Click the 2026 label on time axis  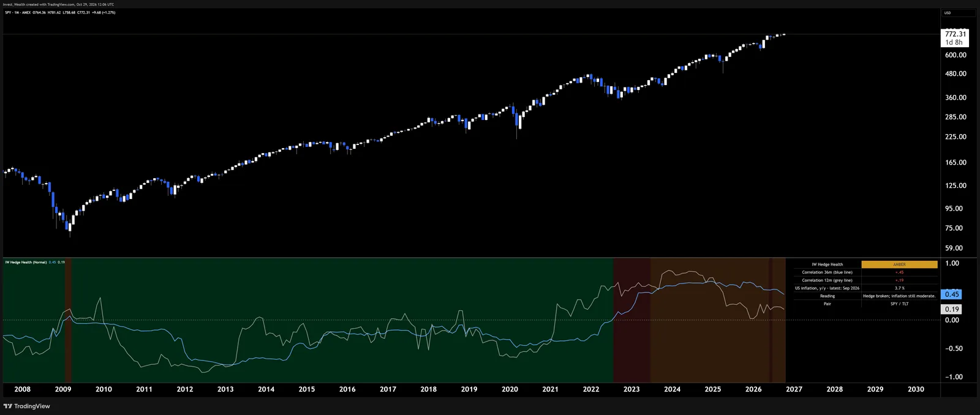click(x=753, y=389)
